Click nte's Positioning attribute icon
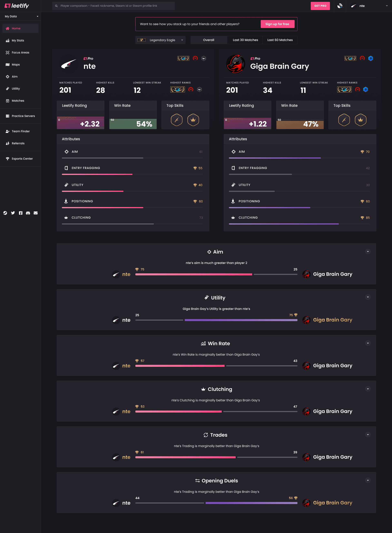 tap(66, 201)
